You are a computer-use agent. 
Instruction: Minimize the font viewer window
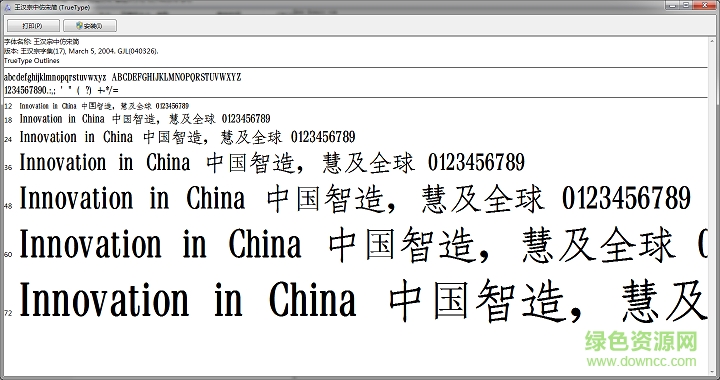(673, 5)
